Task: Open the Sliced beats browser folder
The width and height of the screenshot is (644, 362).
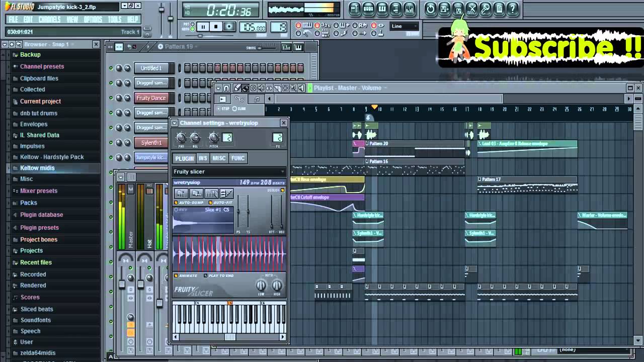Action: [37, 309]
